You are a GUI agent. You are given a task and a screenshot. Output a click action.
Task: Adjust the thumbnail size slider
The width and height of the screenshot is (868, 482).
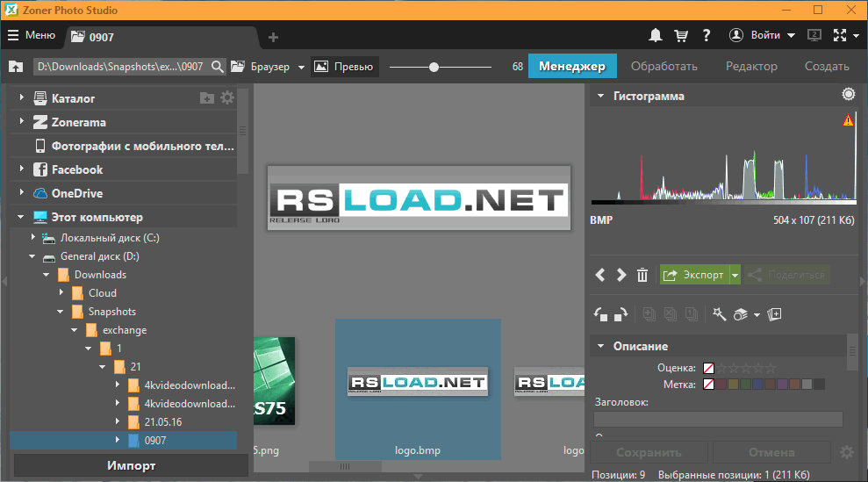coord(434,67)
